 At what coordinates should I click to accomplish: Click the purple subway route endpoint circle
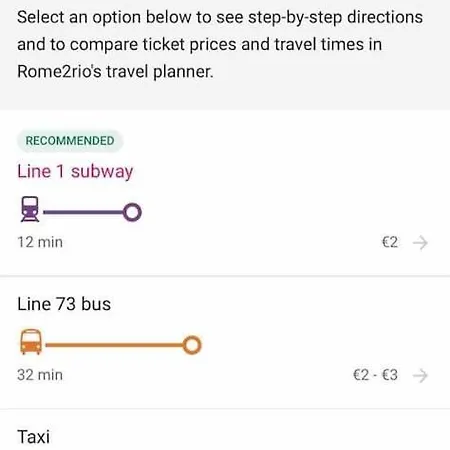pos(132,212)
